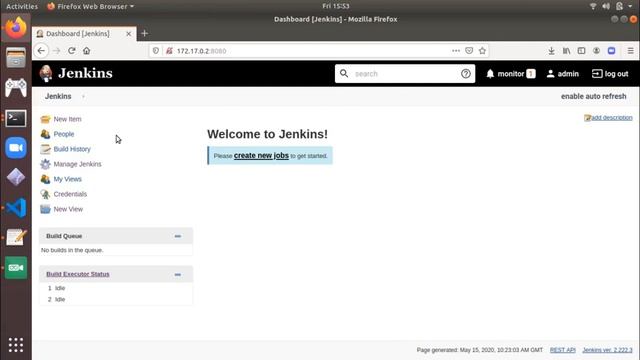
Task: Open the text editor icon in dock
Action: pos(16,237)
